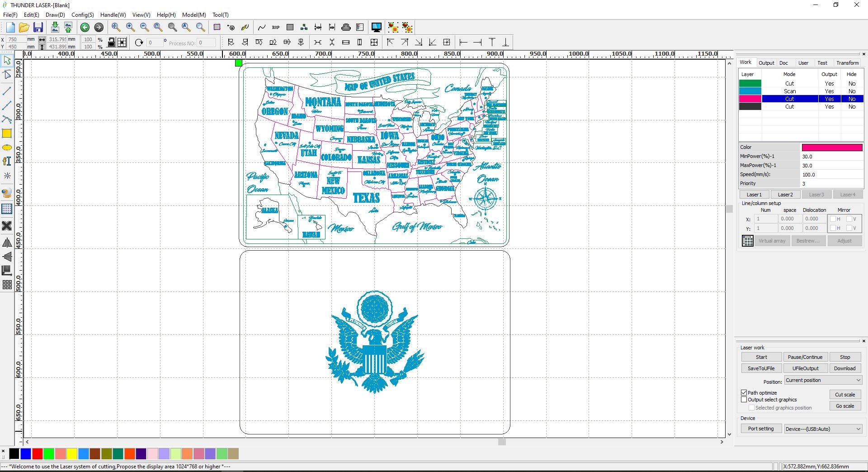Switch to the Output tab
The width and height of the screenshot is (868, 472).
pos(766,63)
